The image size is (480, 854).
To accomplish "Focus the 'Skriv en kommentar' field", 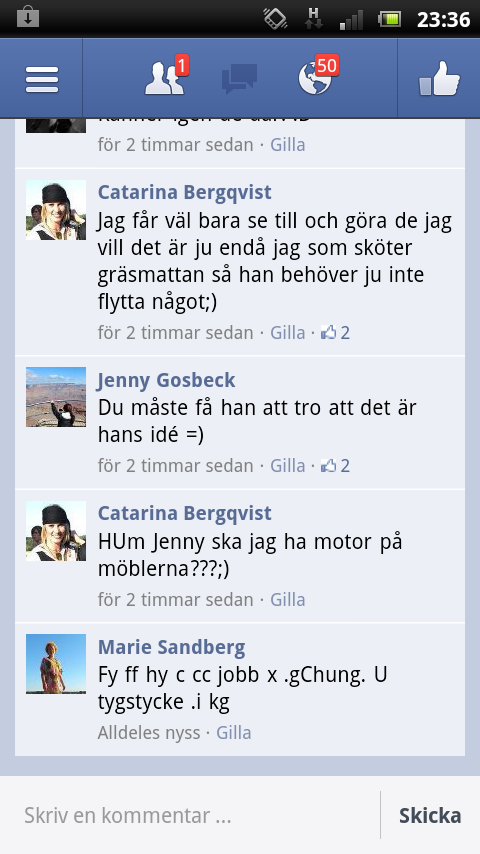I will point(191,815).
